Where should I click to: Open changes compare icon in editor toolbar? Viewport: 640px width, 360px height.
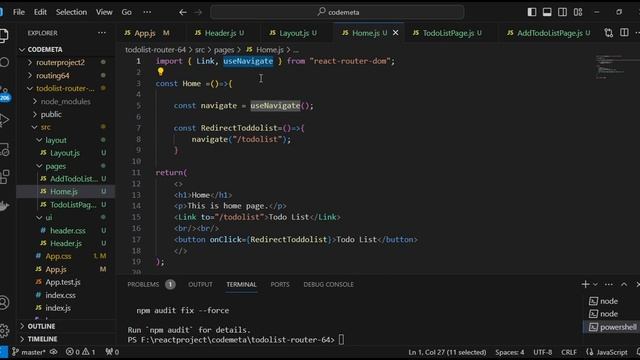[x=609, y=33]
